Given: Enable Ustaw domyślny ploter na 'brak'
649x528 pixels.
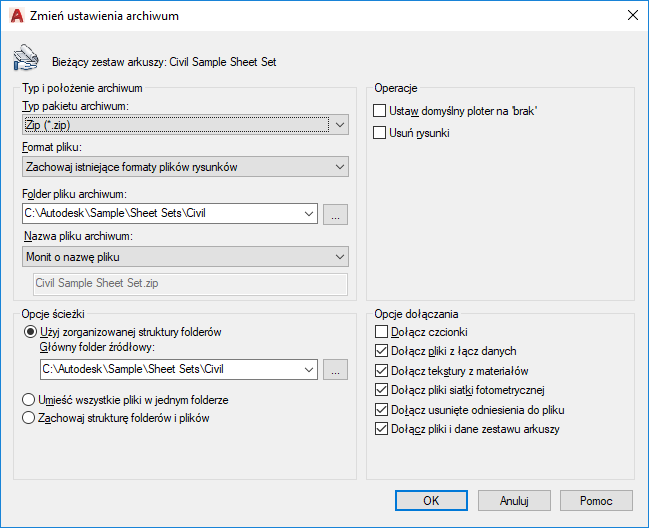Looking at the screenshot, I should point(379,111).
